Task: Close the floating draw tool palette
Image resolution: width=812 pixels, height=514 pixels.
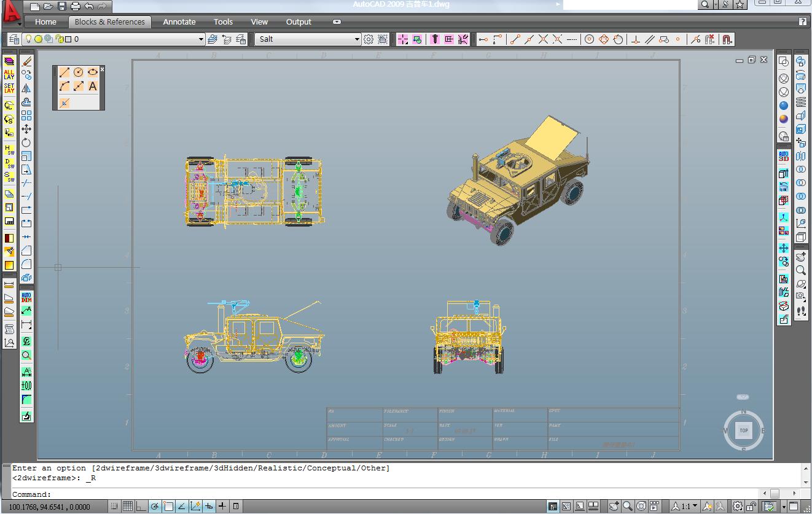Action: click(x=102, y=69)
